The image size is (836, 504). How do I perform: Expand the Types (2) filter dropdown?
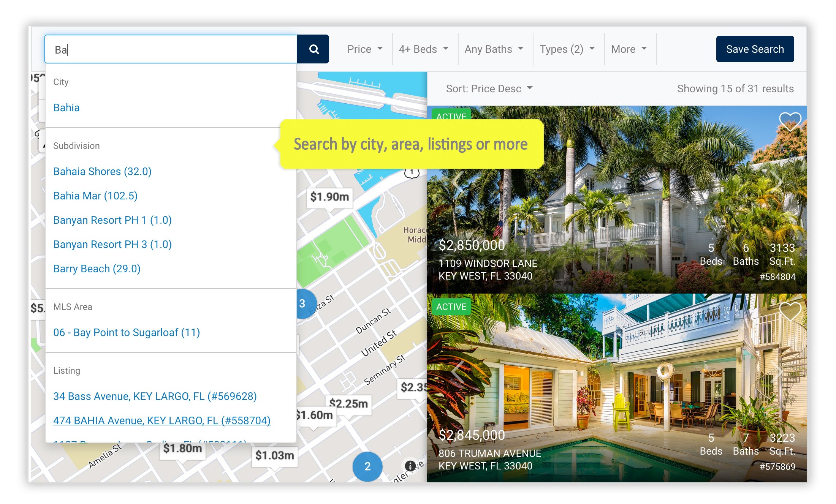click(x=567, y=49)
